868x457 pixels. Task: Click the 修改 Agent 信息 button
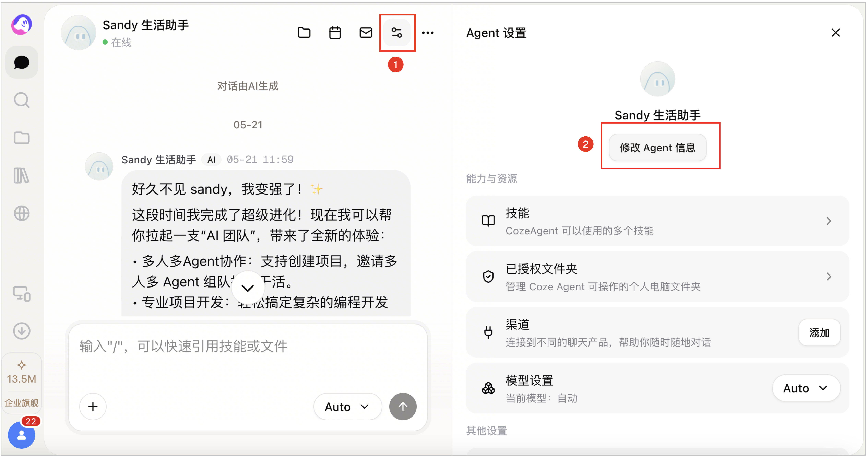pyautogui.click(x=657, y=147)
